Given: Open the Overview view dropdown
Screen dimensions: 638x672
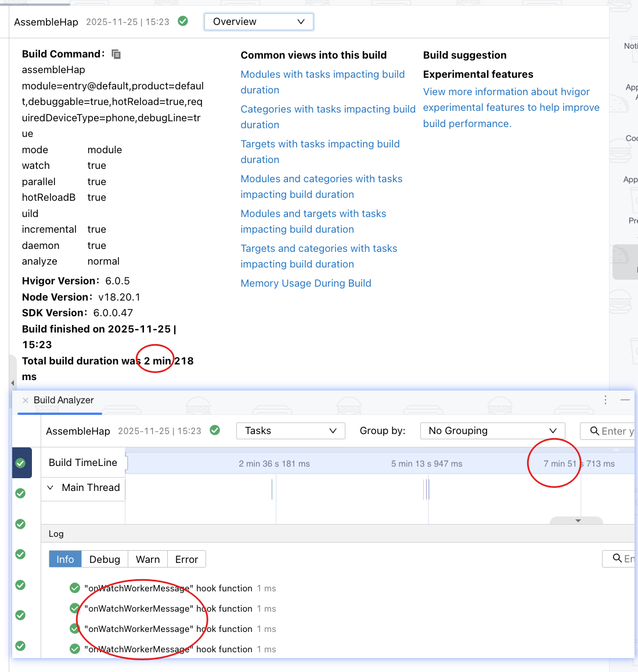Looking at the screenshot, I should (x=259, y=22).
